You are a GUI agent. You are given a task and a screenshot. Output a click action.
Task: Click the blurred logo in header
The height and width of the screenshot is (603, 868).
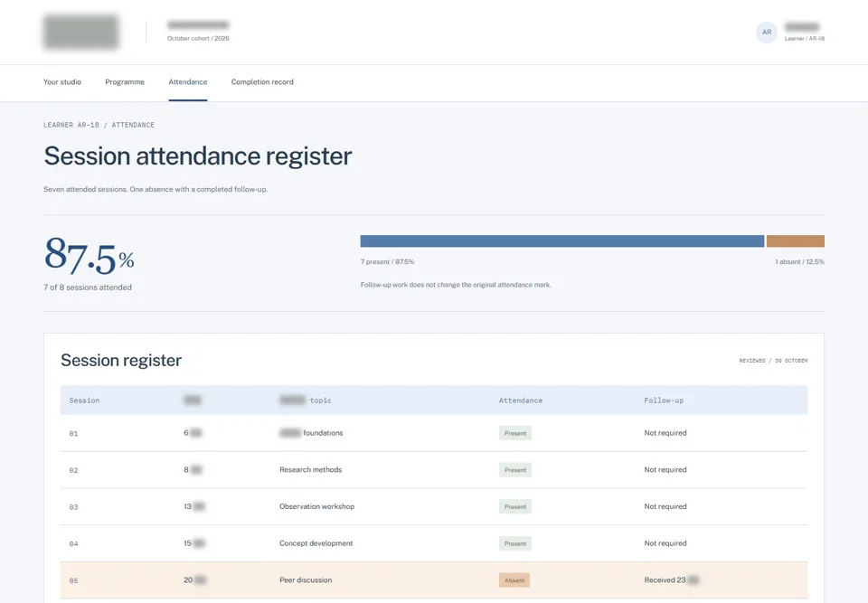point(80,33)
